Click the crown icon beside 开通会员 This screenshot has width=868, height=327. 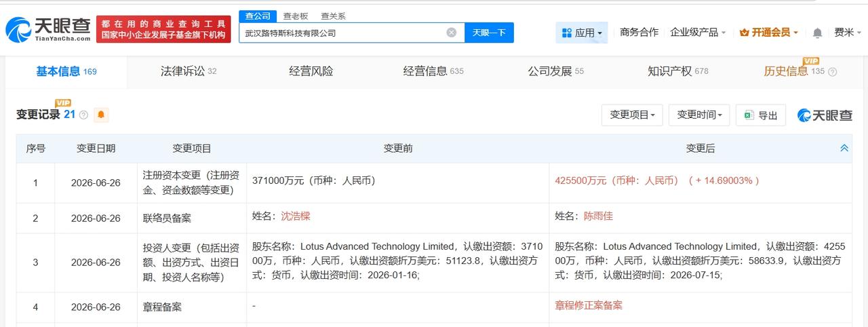(744, 33)
